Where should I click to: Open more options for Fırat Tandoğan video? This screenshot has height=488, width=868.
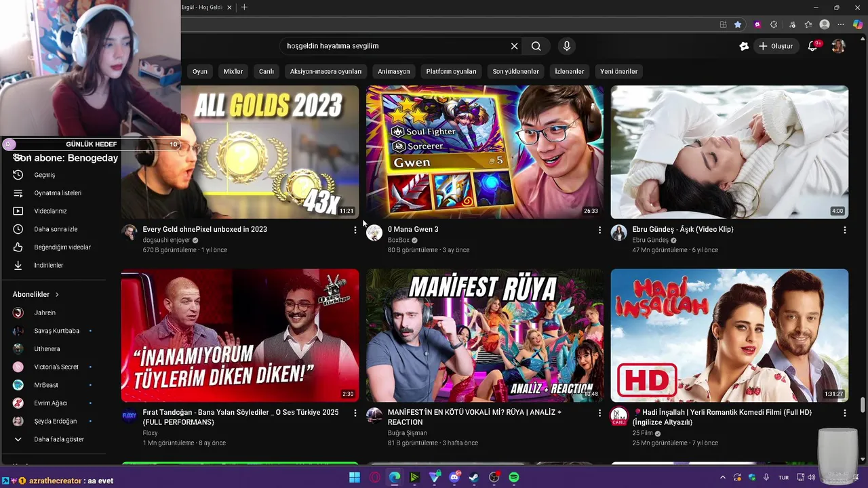pyautogui.click(x=355, y=413)
